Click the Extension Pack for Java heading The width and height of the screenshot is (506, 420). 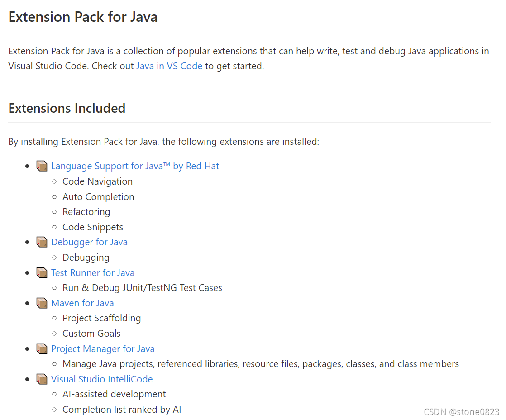(83, 17)
